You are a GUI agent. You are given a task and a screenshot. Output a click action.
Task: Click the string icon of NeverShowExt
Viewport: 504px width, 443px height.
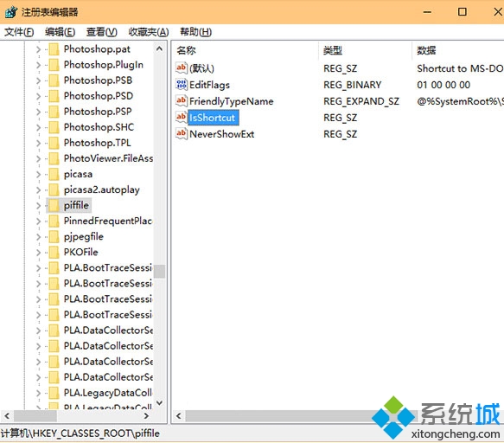(182, 133)
